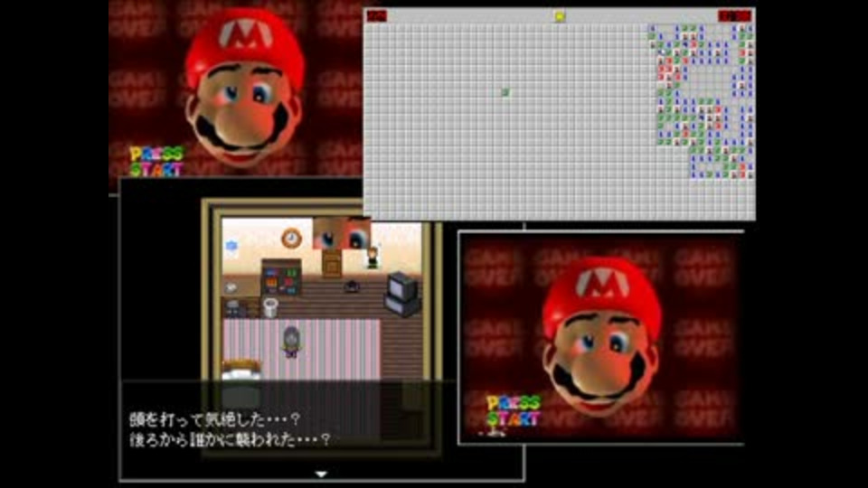Click the wall clock in the RPG room
The image size is (868, 488).
(291, 239)
